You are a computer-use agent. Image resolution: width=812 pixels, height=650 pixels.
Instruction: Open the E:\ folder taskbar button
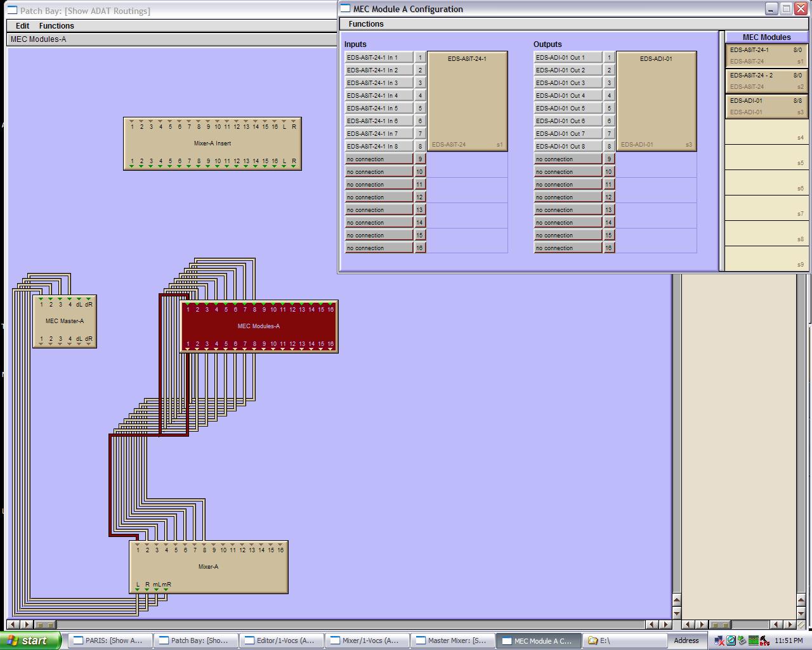click(624, 640)
